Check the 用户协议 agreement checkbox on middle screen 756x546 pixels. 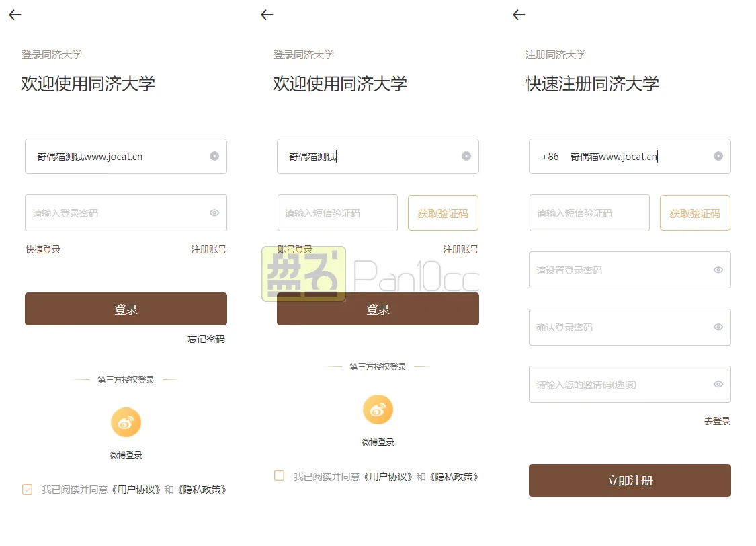(279, 475)
